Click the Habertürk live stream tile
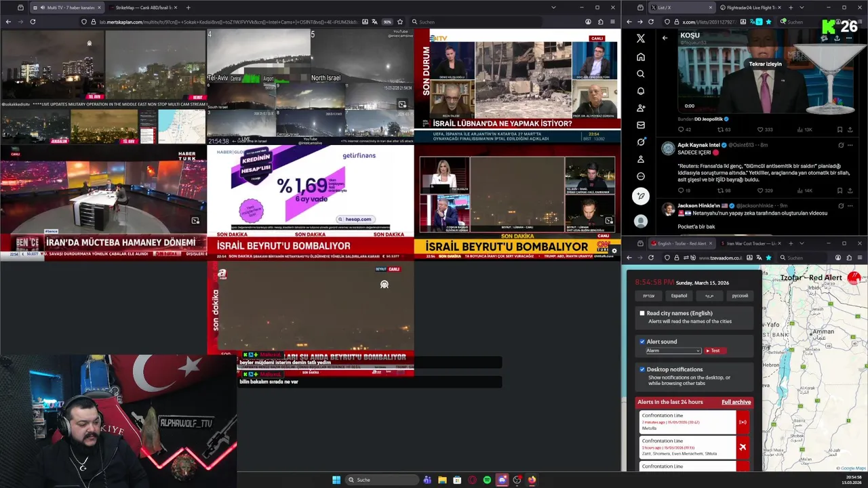This screenshot has height=488, width=868. pyautogui.click(x=103, y=202)
